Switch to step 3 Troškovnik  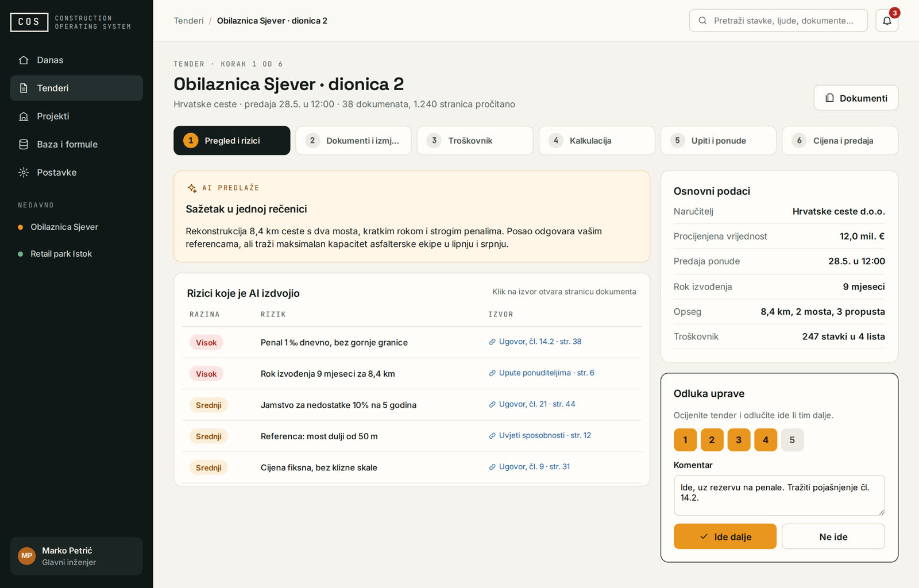coord(475,141)
